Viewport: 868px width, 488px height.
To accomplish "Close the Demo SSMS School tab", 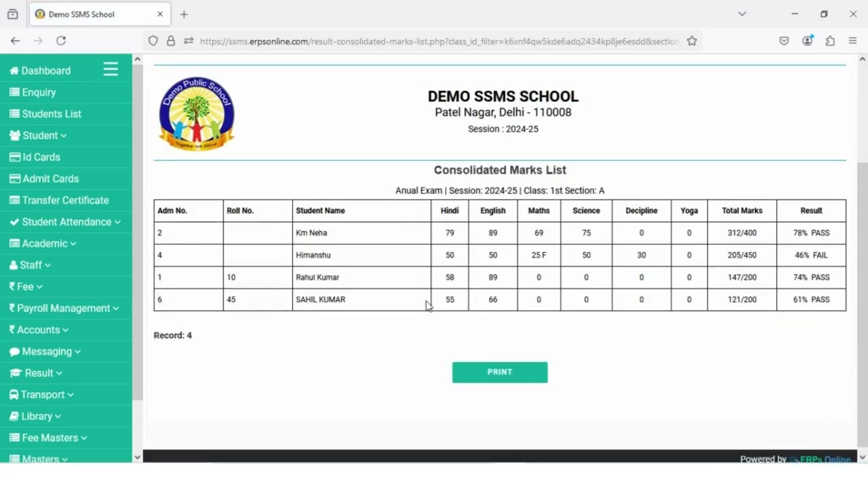I will coord(160,14).
